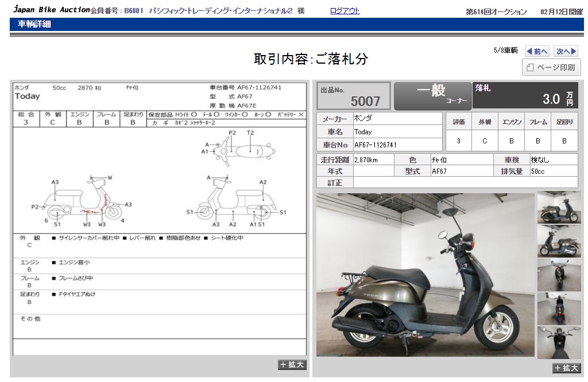Viewport: 588px width, 382px height.
Task: Click the 5/8車輌 vehicle counter
Action: coord(505,50)
